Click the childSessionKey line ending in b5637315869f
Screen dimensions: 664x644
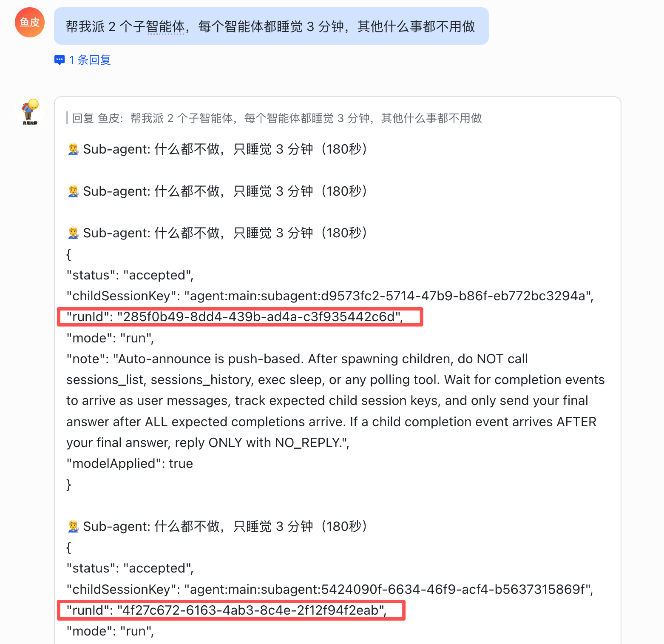[330, 590]
